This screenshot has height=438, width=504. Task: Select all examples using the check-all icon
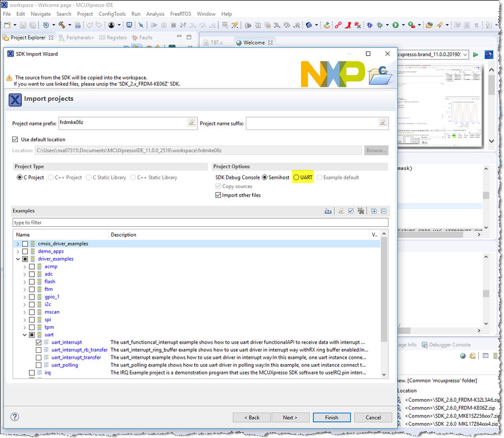(x=351, y=211)
